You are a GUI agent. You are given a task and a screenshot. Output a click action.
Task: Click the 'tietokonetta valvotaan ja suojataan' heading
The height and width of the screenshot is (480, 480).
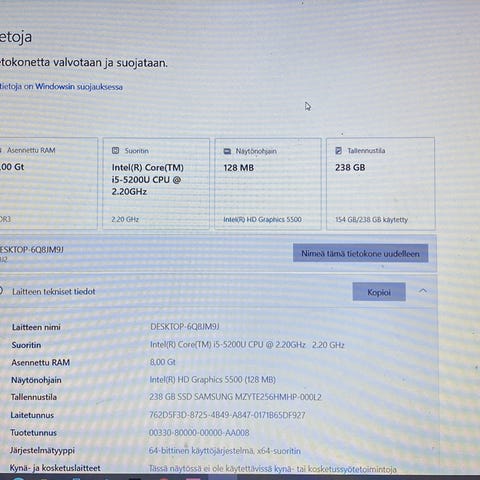[84, 62]
